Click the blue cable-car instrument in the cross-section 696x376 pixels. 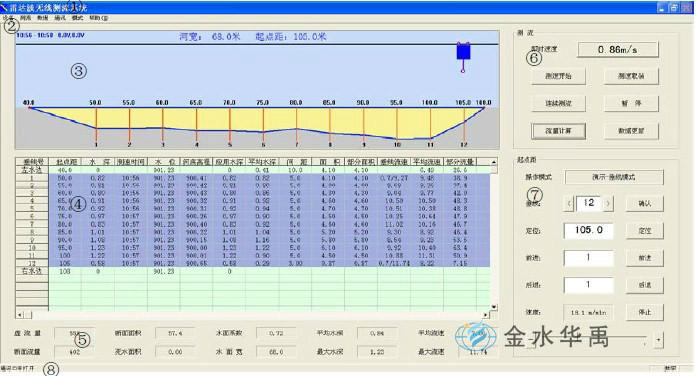[463, 51]
